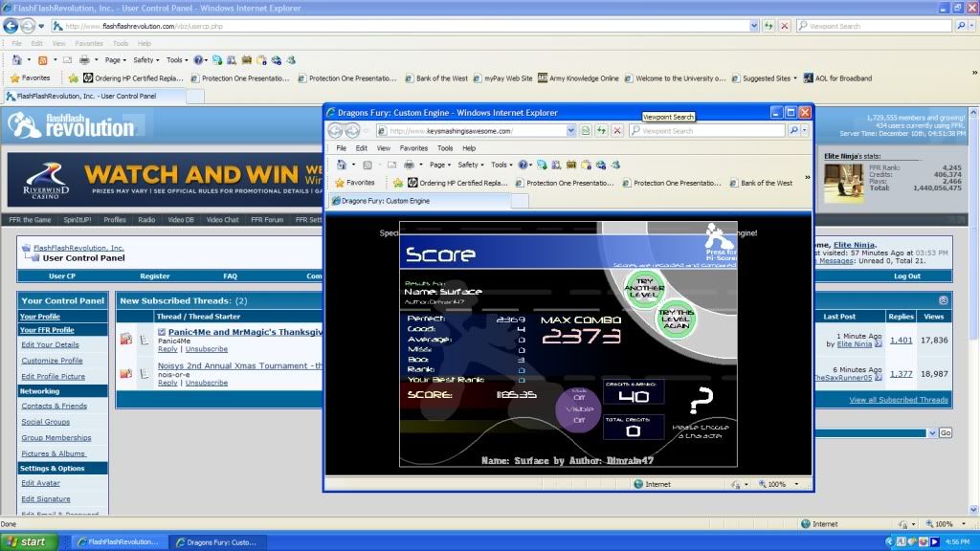The width and height of the screenshot is (980, 551).
Task: Click the Windows Start button
Action: [x=26, y=541]
